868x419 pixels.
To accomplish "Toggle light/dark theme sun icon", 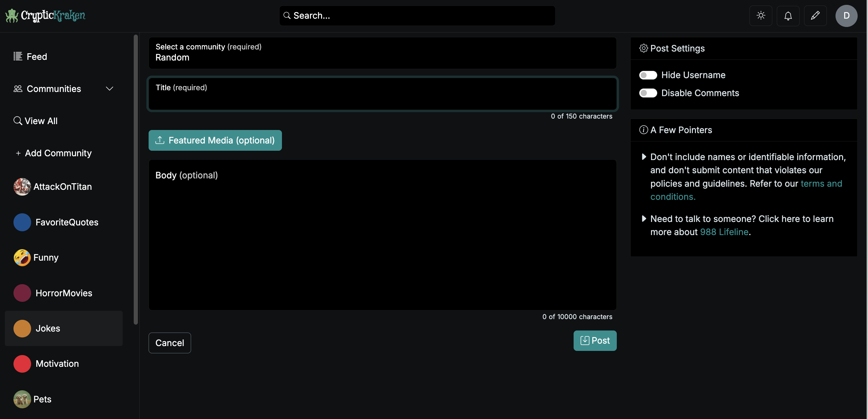I will pos(761,16).
